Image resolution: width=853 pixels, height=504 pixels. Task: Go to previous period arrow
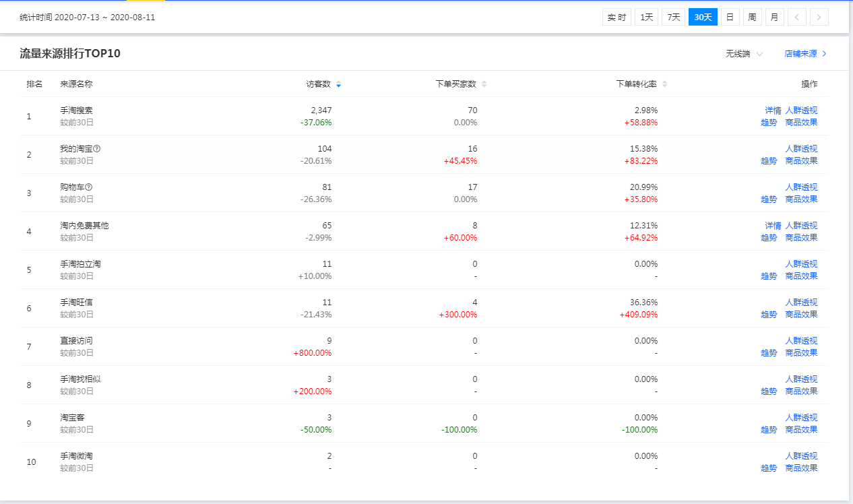pyautogui.click(x=797, y=18)
